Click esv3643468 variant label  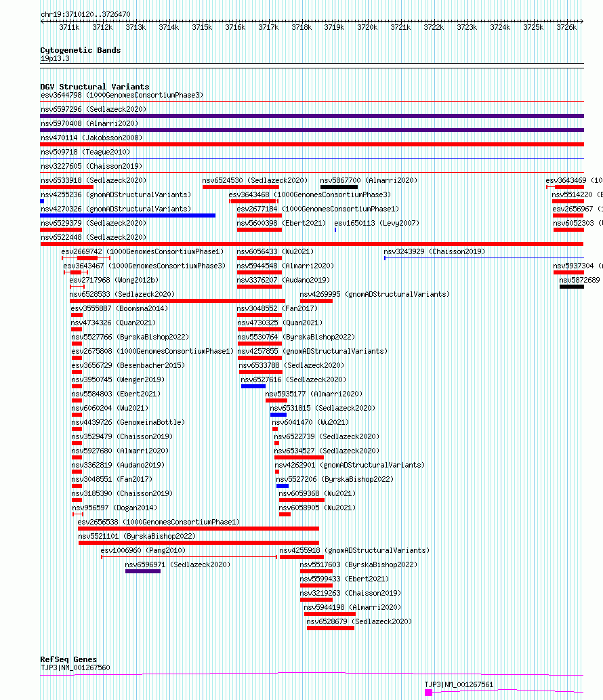tap(310, 195)
